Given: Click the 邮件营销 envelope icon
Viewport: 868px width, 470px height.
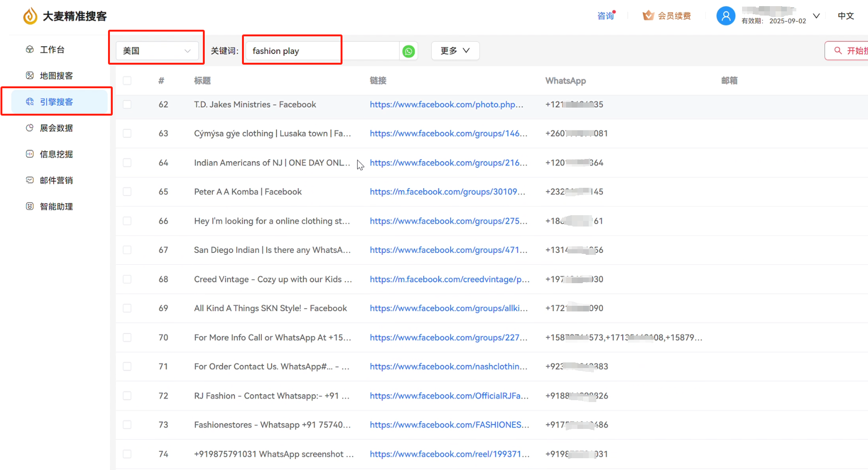Looking at the screenshot, I should (30, 180).
